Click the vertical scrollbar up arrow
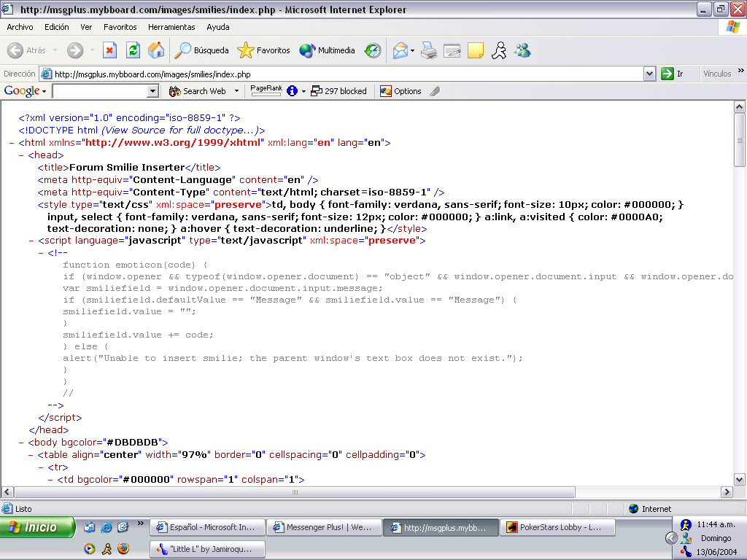 click(740, 107)
